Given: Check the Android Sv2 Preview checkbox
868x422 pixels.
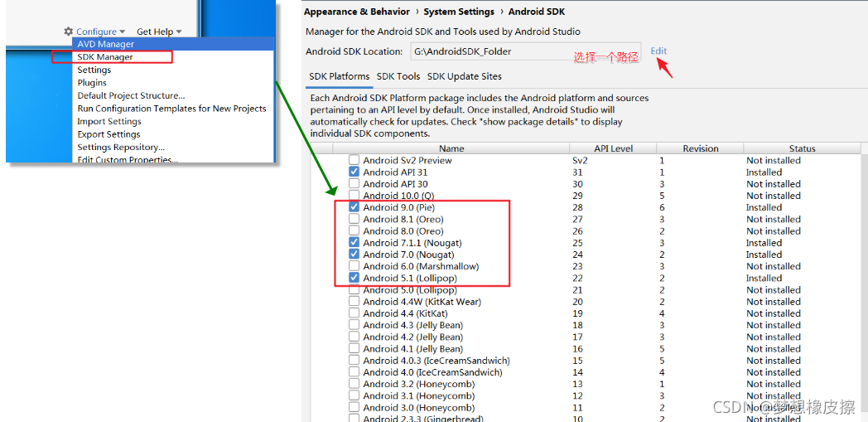Looking at the screenshot, I should point(354,160).
